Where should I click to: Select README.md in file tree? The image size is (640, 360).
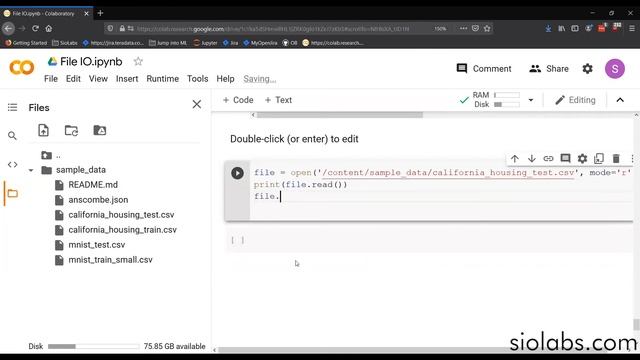[93, 185]
